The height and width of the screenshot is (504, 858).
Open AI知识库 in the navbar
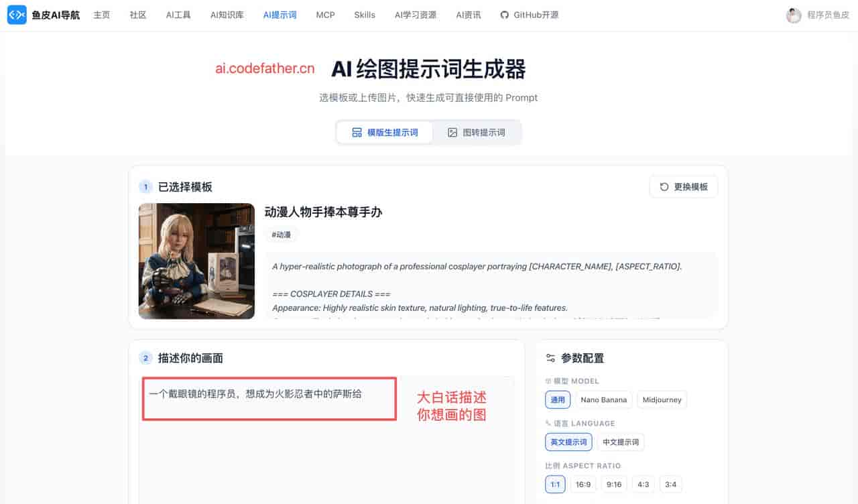(x=227, y=15)
